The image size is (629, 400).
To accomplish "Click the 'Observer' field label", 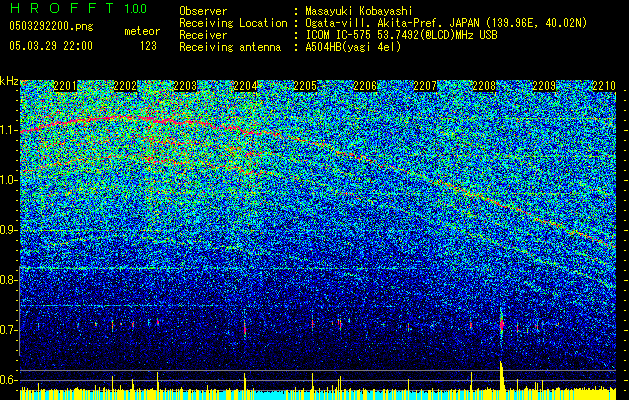I will click(203, 11).
